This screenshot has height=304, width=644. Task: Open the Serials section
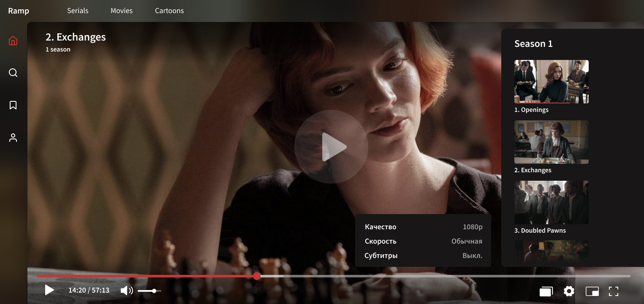pyautogui.click(x=78, y=11)
